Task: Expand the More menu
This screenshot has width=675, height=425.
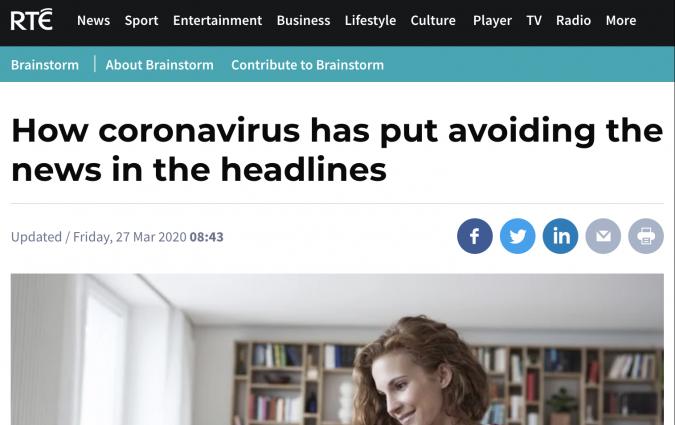Action: pyautogui.click(x=621, y=20)
